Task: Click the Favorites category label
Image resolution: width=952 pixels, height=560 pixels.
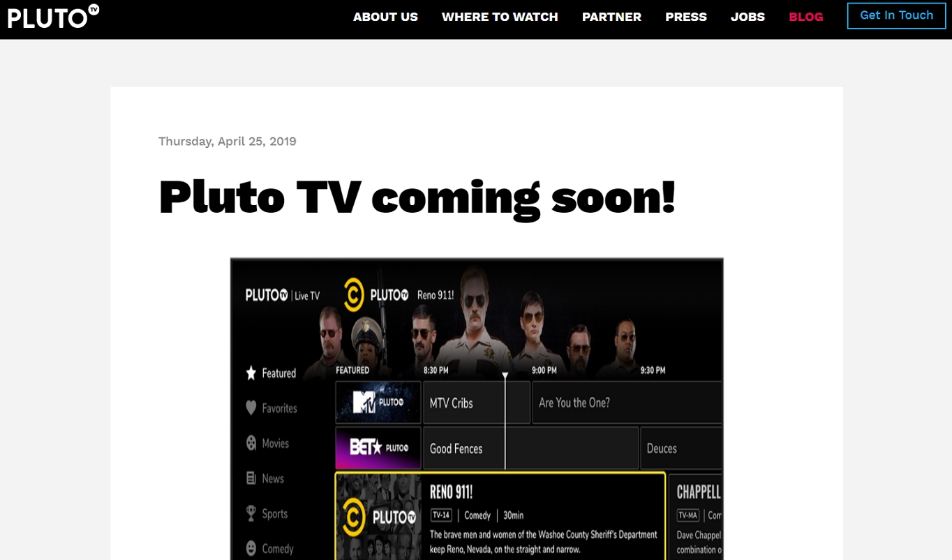Action: coord(279,408)
